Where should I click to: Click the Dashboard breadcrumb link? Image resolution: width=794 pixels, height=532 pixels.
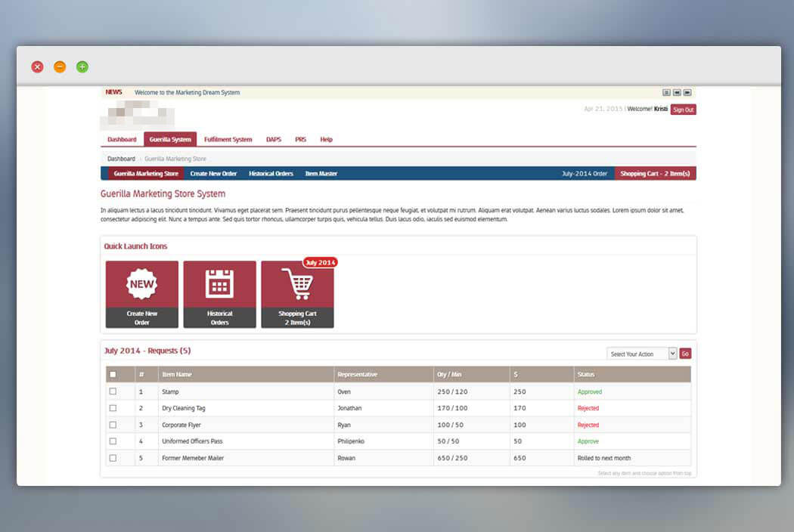[x=121, y=159]
